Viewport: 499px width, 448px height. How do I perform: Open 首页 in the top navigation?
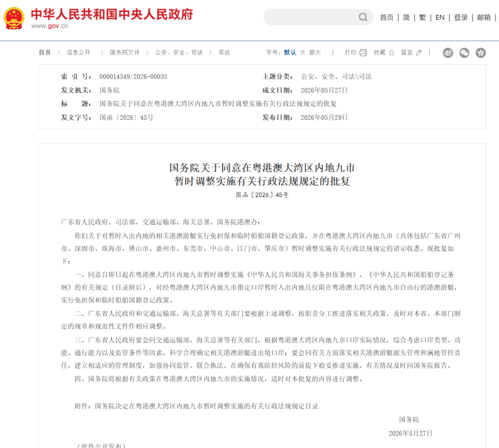click(387, 18)
